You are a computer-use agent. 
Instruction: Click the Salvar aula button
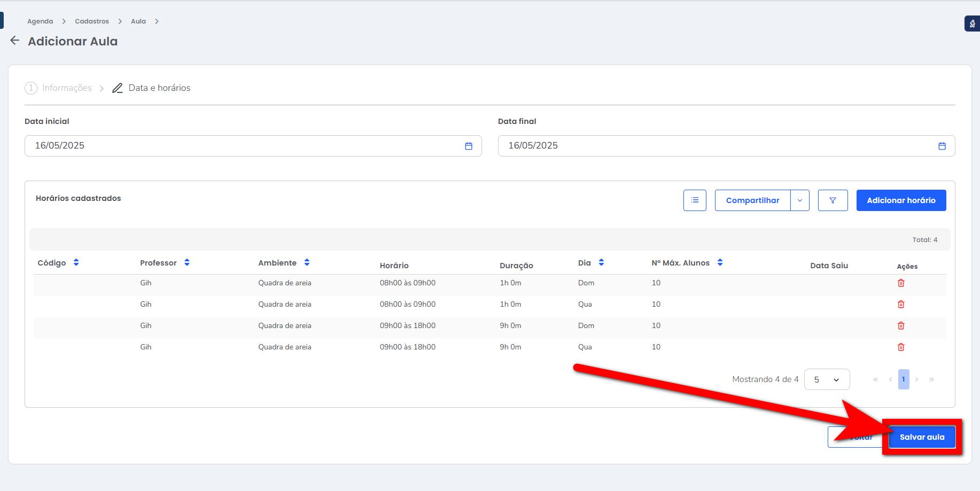922,437
